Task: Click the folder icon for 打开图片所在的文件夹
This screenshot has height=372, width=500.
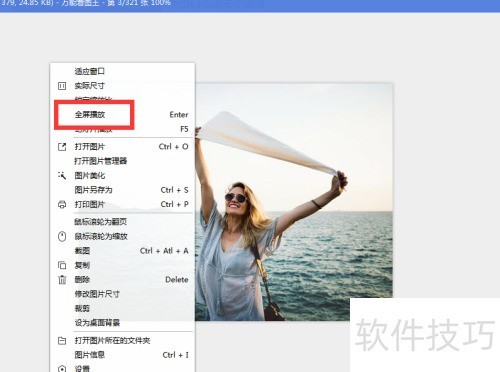Action: click(x=62, y=340)
